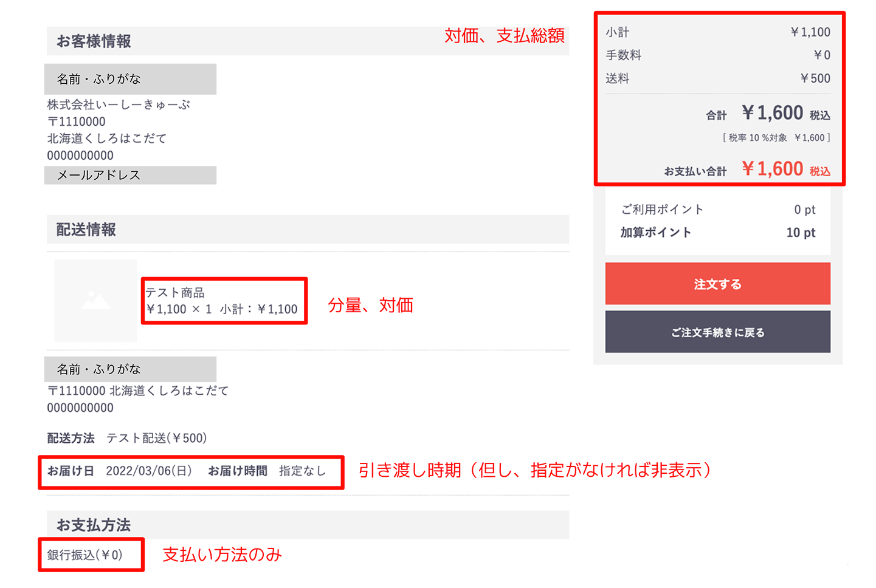The height and width of the screenshot is (588, 876).
Task: Click the お届け時間 指定なし delivery time
Action: [267, 471]
